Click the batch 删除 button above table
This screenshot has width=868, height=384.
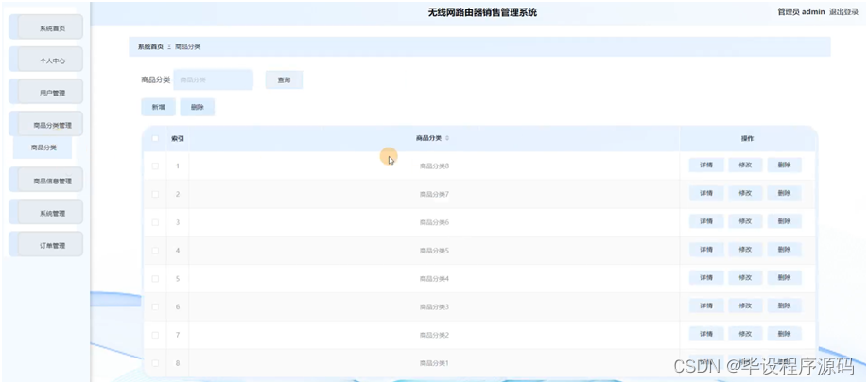(198, 108)
